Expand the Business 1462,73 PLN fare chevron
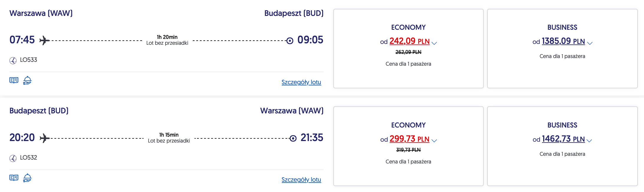 [589, 141]
